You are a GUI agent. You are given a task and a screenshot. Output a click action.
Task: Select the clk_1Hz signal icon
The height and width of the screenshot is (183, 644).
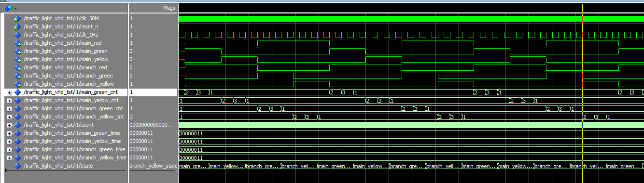pos(18,35)
